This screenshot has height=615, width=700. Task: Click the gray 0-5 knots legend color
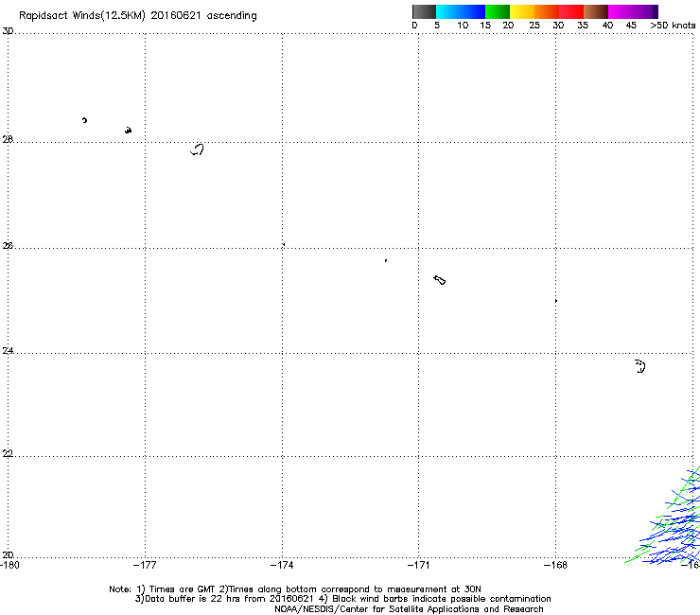click(x=424, y=11)
